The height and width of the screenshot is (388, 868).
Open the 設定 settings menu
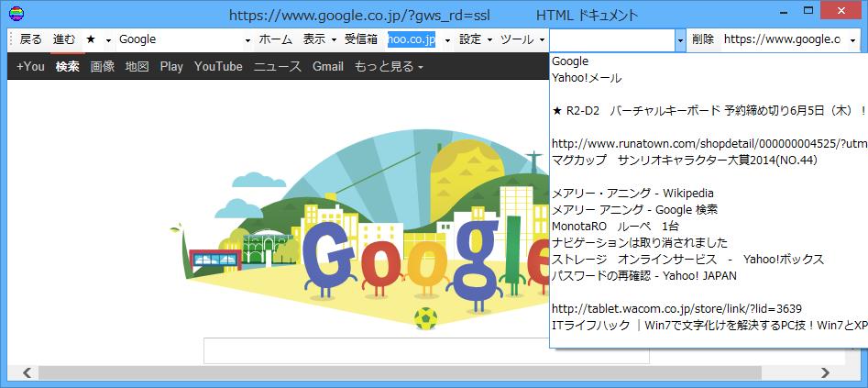point(476,40)
